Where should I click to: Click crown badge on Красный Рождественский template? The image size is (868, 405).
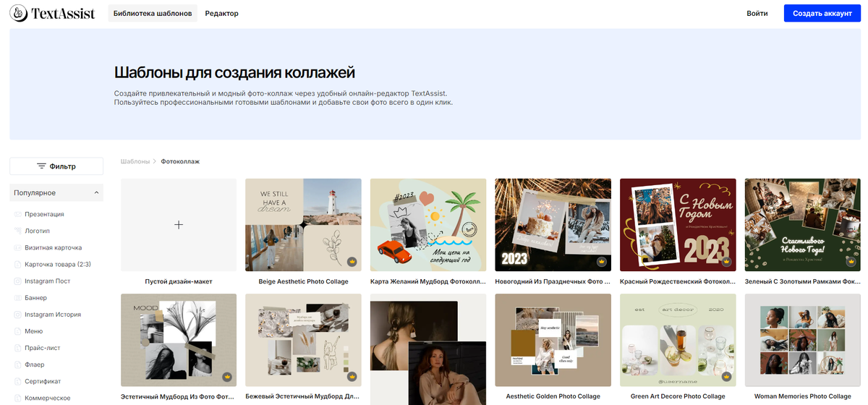[726, 261]
